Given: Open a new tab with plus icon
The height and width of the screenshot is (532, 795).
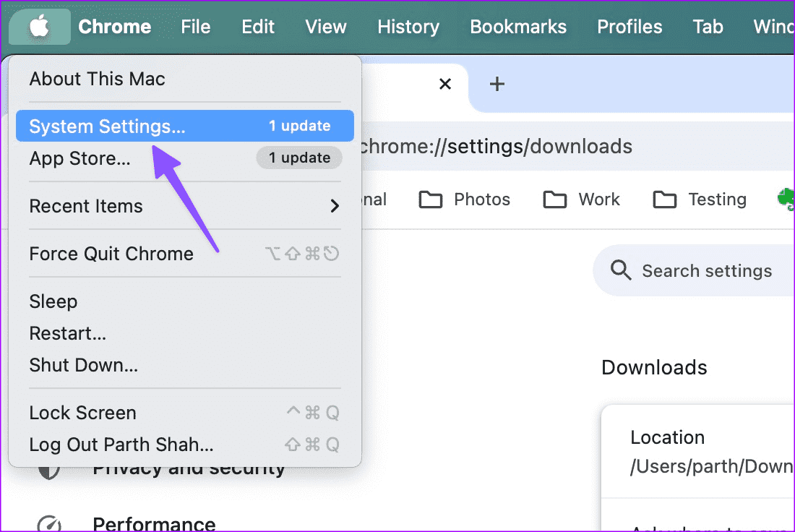Looking at the screenshot, I should click(497, 84).
